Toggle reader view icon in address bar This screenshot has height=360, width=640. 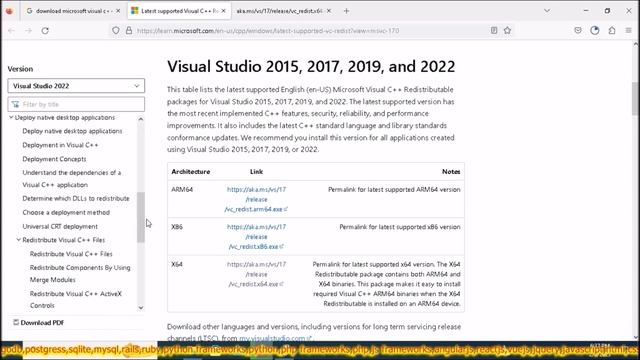click(x=494, y=30)
